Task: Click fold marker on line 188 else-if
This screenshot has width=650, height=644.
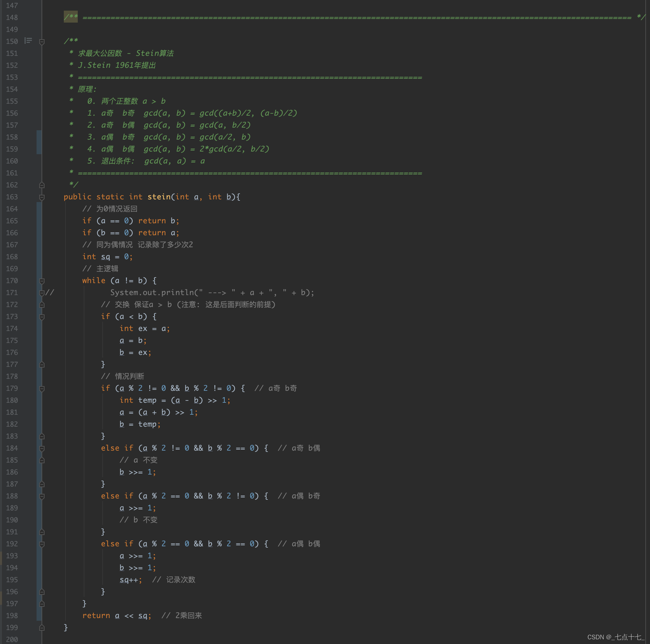Action: click(42, 496)
